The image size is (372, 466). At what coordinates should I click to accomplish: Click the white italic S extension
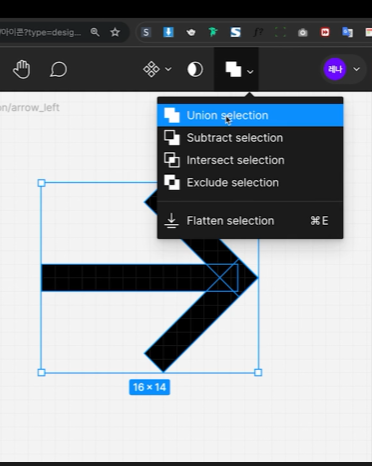click(235, 32)
